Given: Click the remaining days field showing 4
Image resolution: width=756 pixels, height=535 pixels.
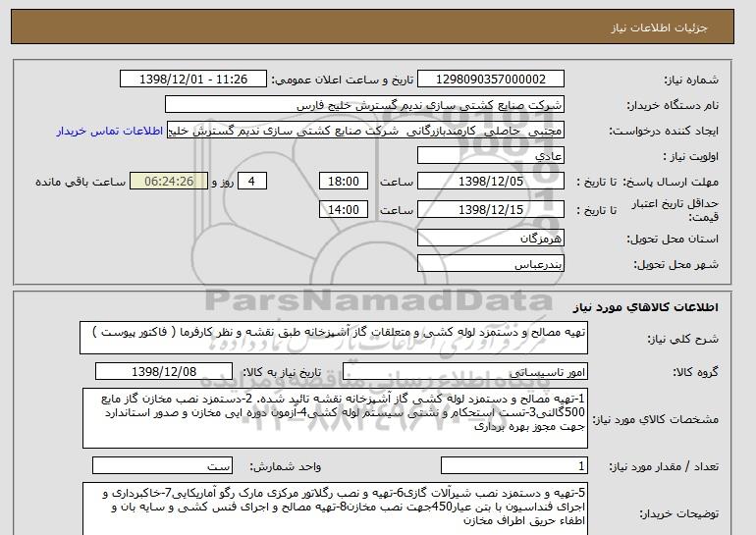Looking at the screenshot, I should click(x=252, y=182).
